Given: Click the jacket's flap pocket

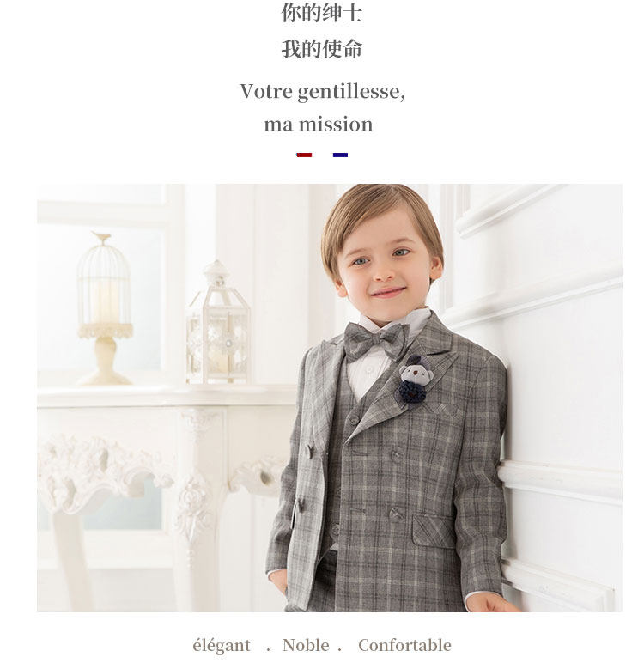Looking at the screenshot, I should [434, 531].
